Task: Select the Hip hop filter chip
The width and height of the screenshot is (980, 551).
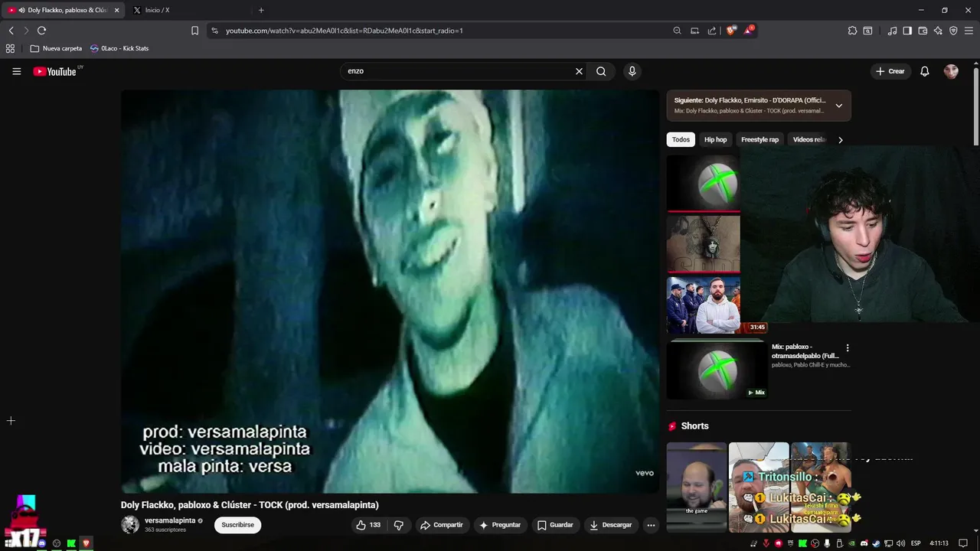Action: pos(715,139)
